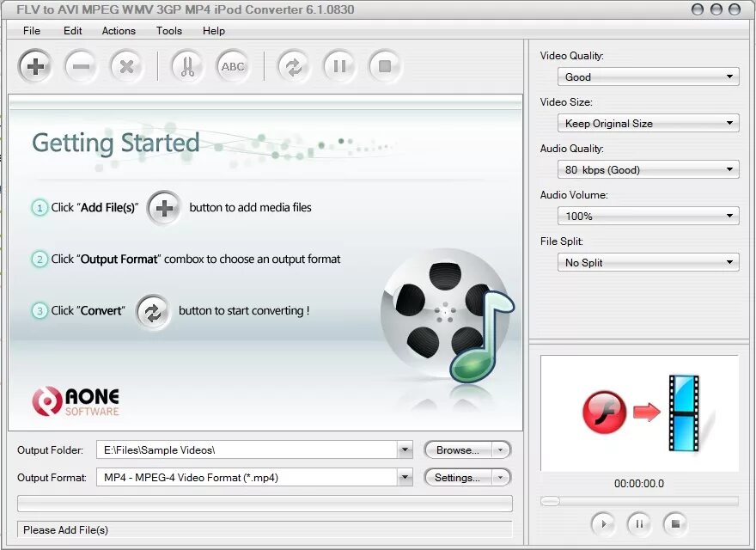Click the preview seek slider handle

pyautogui.click(x=550, y=501)
